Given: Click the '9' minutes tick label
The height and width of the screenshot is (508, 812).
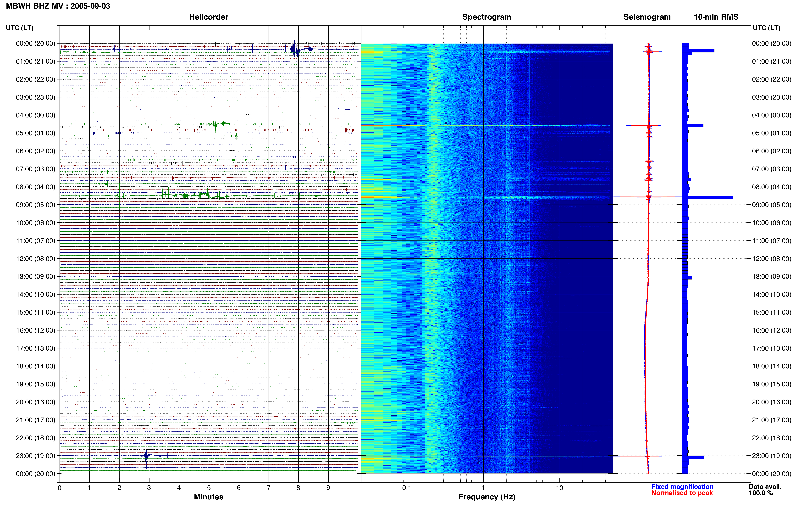Looking at the screenshot, I should tap(328, 488).
